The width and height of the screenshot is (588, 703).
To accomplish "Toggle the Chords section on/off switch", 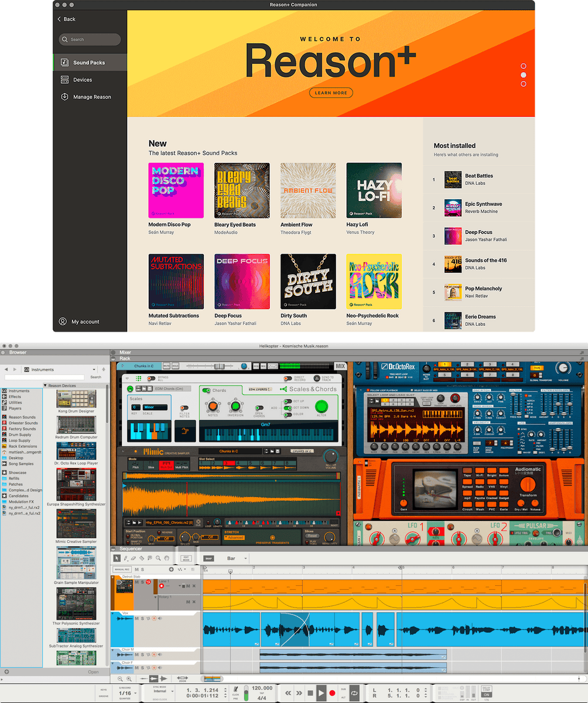I will coord(206,390).
